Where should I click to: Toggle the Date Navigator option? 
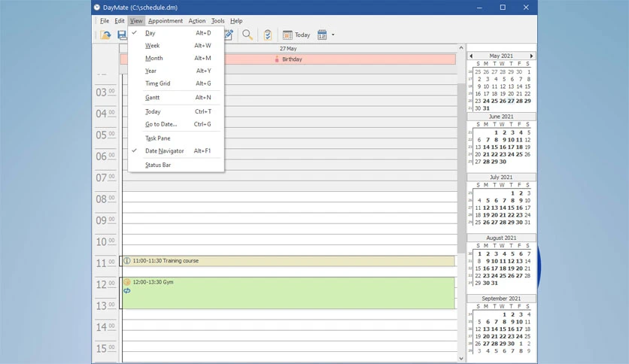176,150
